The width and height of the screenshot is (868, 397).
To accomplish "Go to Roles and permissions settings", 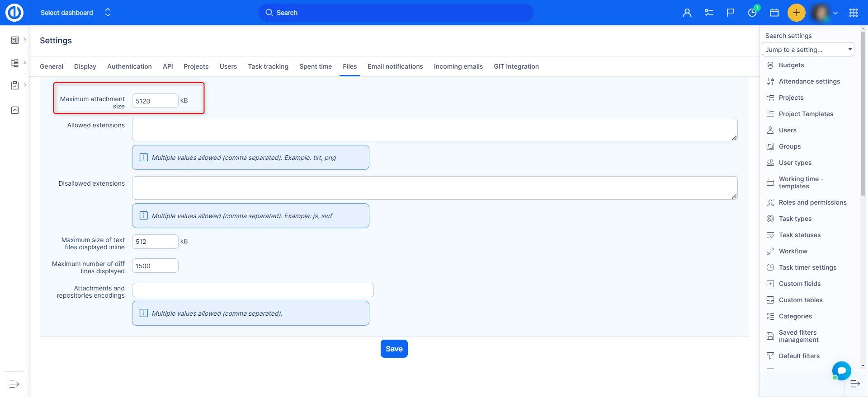I will [x=812, y=202].
